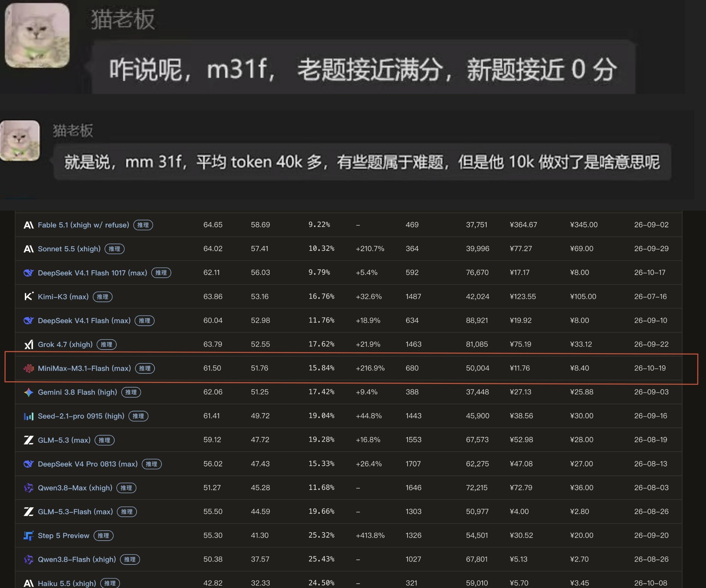The image size is (706, 588).
Task: Click the +216.9% value in MiniMax row
Action: coord(370,368)
